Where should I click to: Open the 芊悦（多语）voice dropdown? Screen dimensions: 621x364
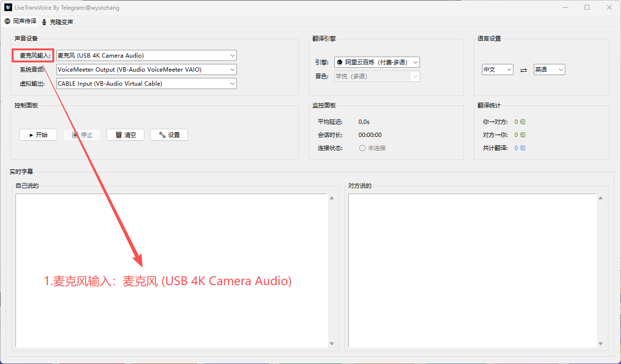pyautogui.click(x=377, y=76)
